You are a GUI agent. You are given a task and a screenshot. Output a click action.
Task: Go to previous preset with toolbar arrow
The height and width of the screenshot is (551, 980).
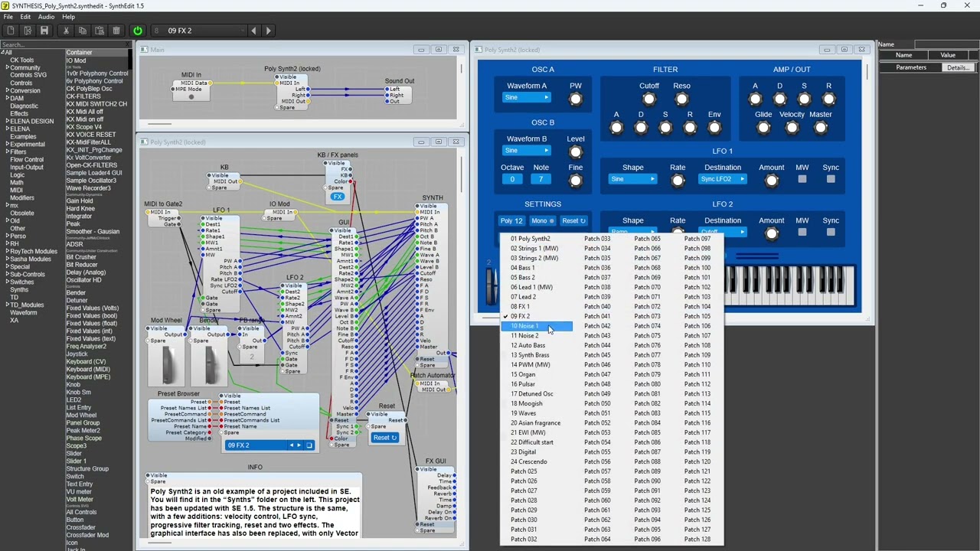pyautogui.click(x=254, y=31)
